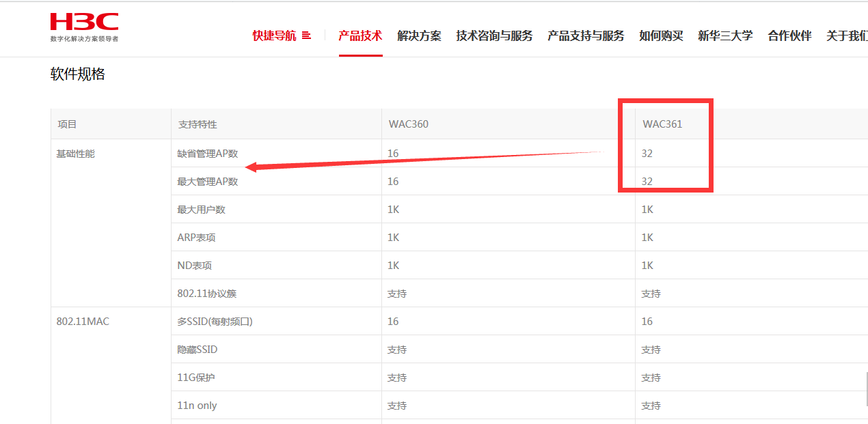The height and width of the screenshot is (424, 868).
Task: Click WAC361 支持 value for 11G保护
Action: point(651,378)
